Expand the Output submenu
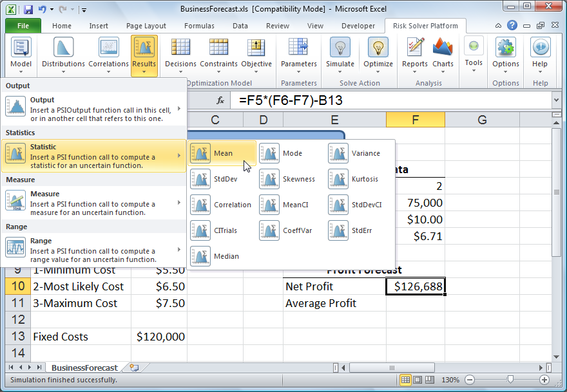The image size is (567, 392). click(93, 109)
